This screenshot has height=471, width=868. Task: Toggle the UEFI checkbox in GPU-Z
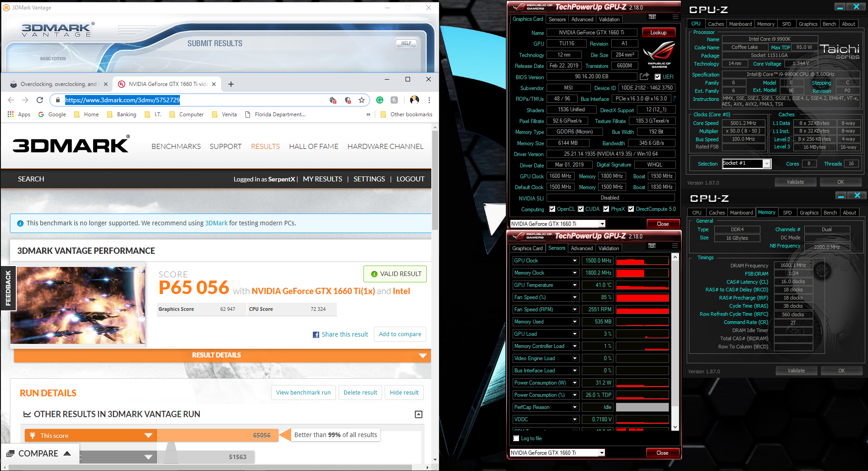658,77
